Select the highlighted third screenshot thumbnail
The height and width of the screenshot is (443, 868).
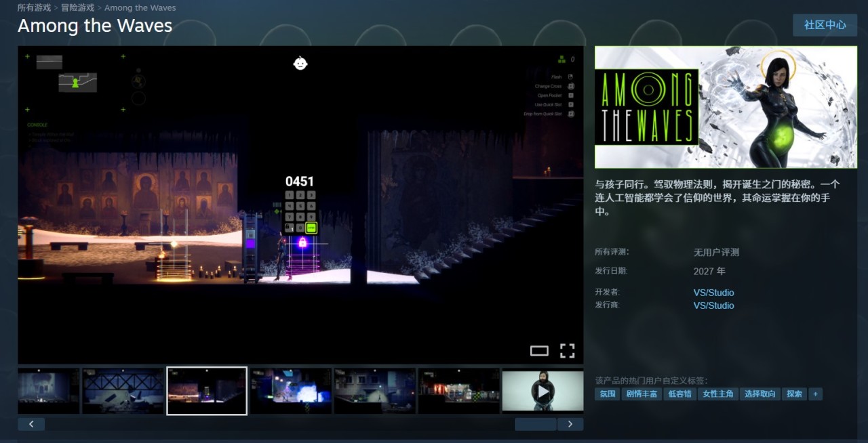[x=207, y=391]
